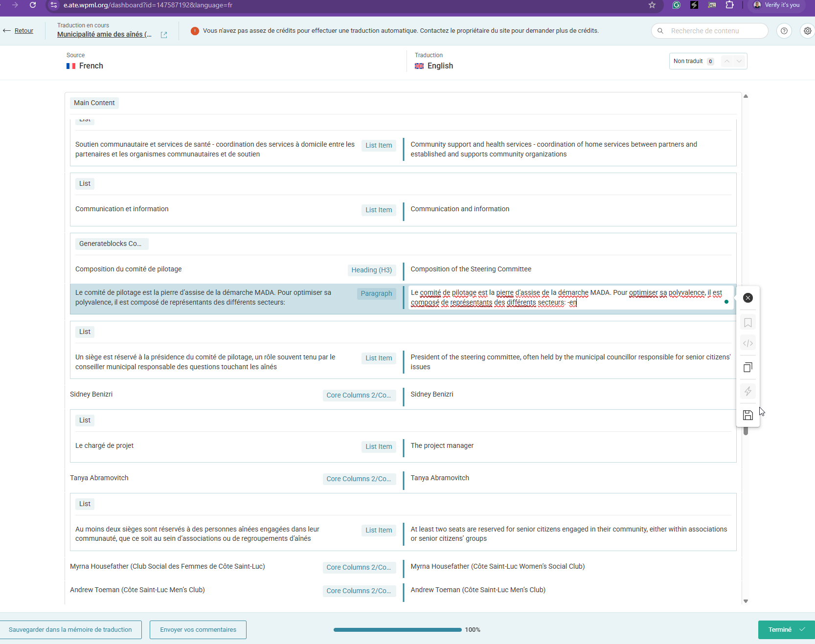Click Verify it's you profile button
The height and width of the screenshot is (644, 815).
[777, 5]
